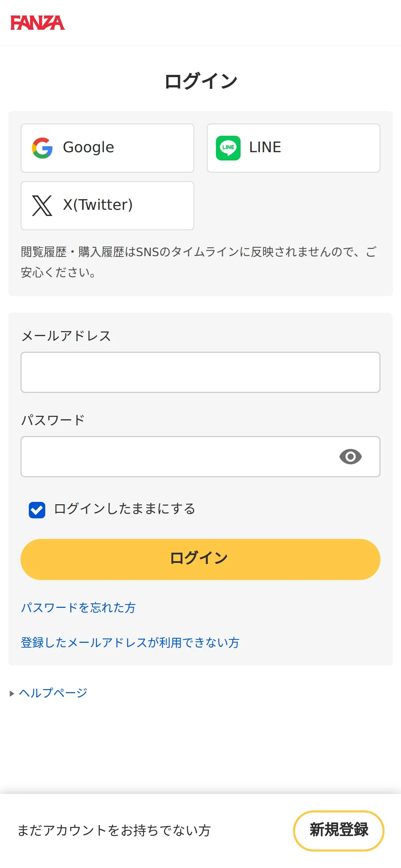Uncheck the stay logged in checkbox
The image size is (401, 868).
click(37, 510)
